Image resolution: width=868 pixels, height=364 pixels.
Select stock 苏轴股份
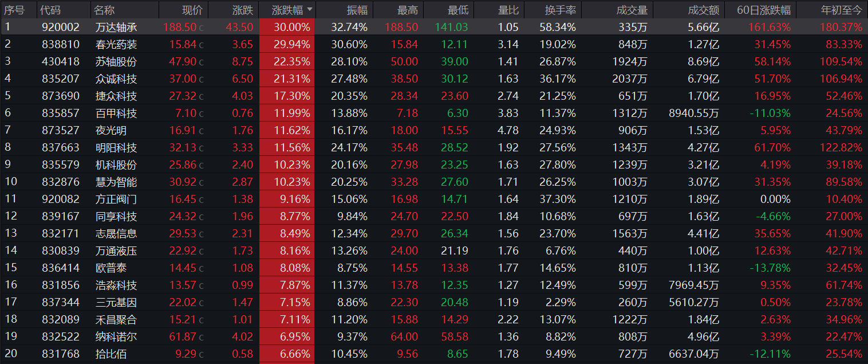[116, 61]
